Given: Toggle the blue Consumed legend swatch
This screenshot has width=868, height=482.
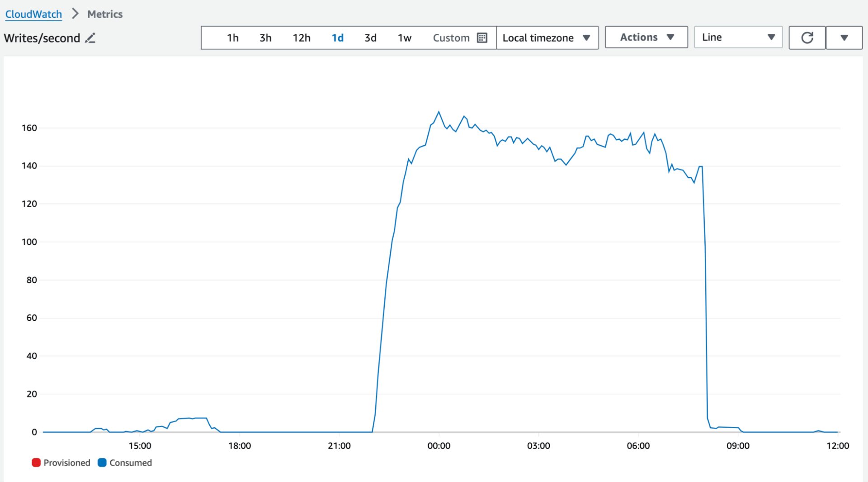Looking at the screenshot, I should pos(102,463).
